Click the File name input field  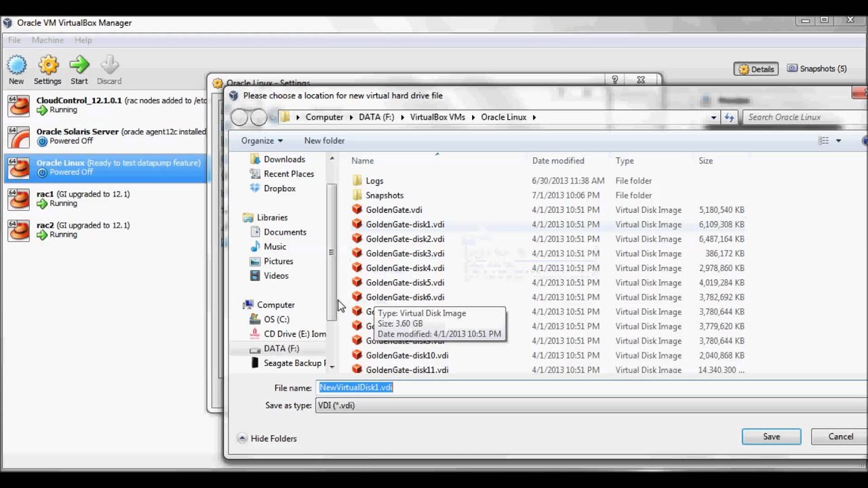point(591,388)
